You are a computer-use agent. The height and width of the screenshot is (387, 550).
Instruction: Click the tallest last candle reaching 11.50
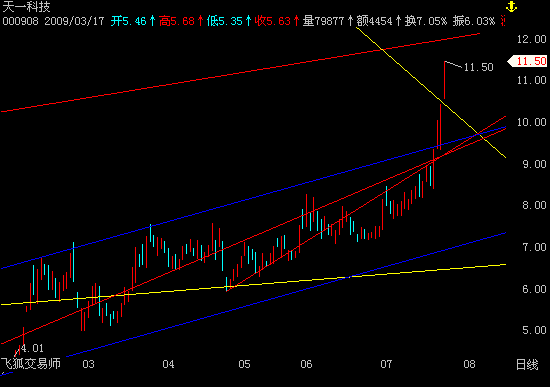click(x=444, y=80)
